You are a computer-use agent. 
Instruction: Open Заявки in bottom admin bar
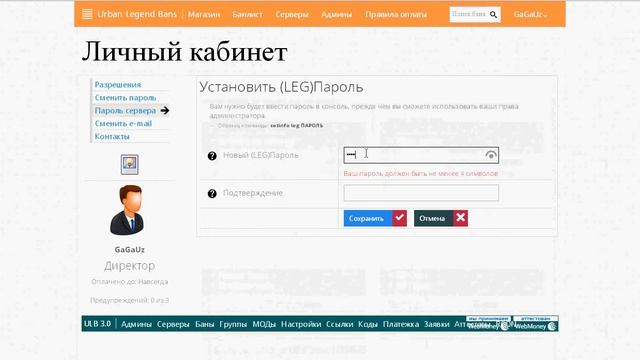pyautogui.click(x=436, y=324)
